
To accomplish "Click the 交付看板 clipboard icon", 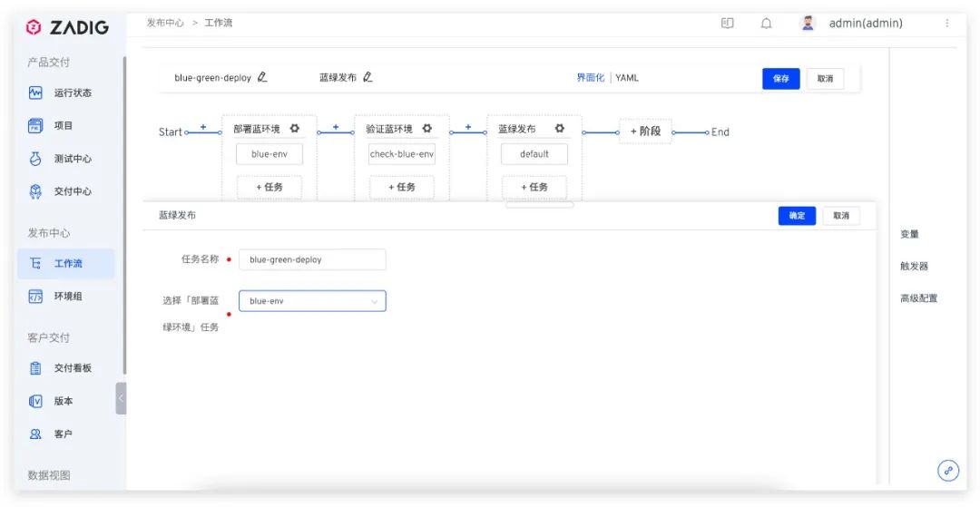I will coord(35,368).
